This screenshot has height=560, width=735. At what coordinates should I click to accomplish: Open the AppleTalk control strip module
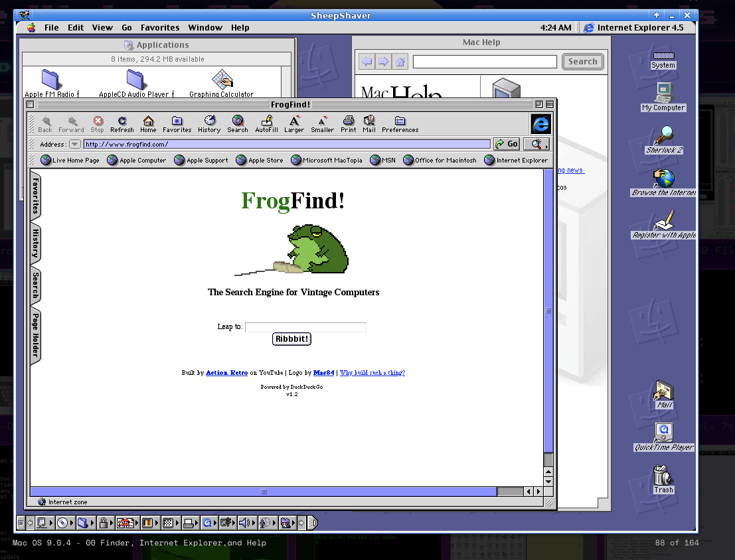(44, 522)
